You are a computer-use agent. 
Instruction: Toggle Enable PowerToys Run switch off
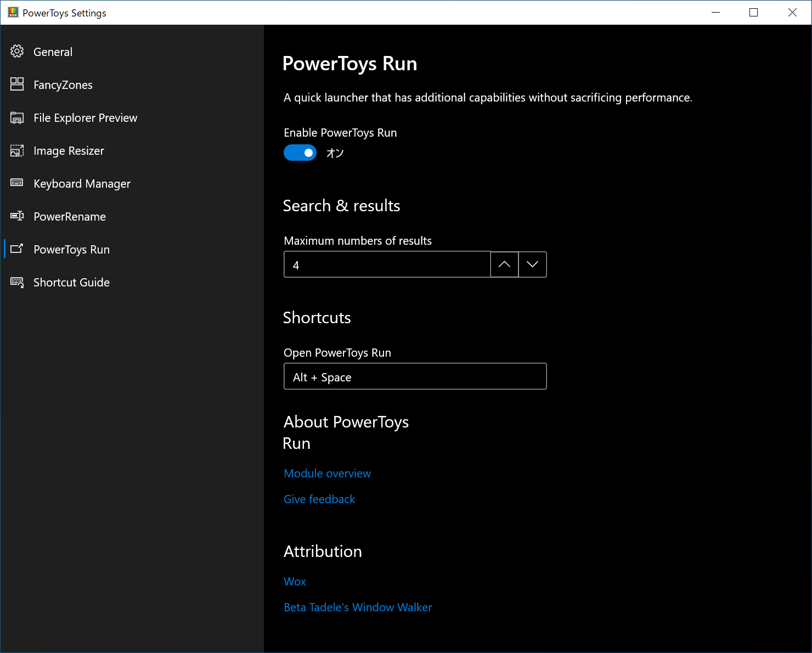tap(300, 153)
